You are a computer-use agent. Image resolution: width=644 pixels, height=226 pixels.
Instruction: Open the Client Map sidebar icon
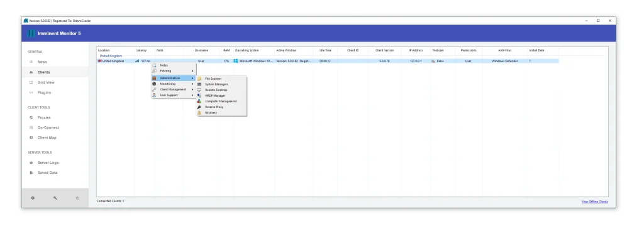click(x=31, y=138)
